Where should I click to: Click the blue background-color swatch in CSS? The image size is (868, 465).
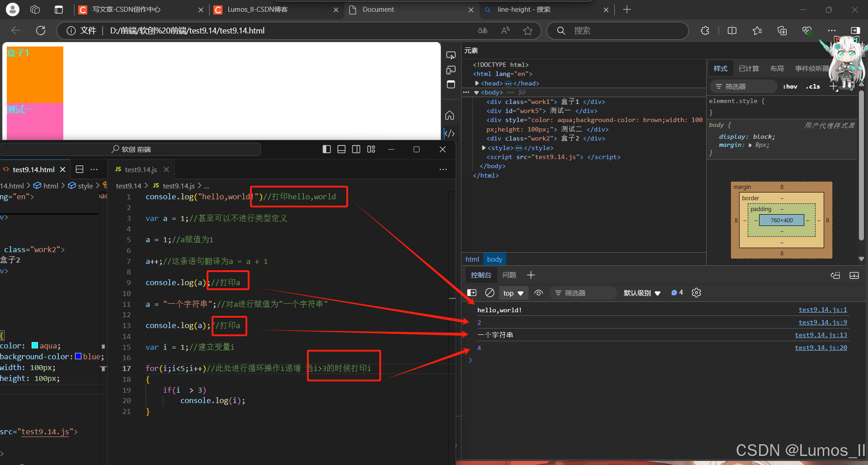tap(78, 356)
